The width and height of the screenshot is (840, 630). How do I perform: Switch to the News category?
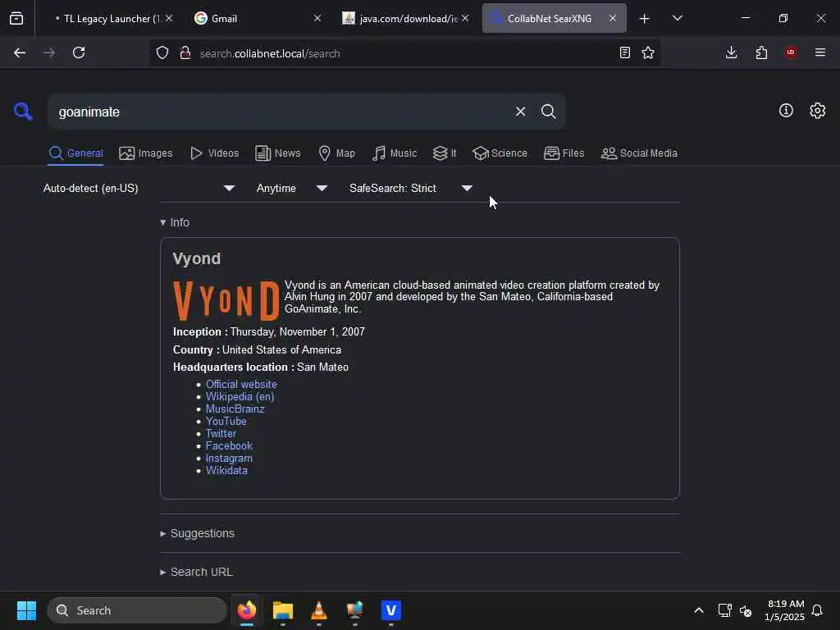click(x=278, y=153)
